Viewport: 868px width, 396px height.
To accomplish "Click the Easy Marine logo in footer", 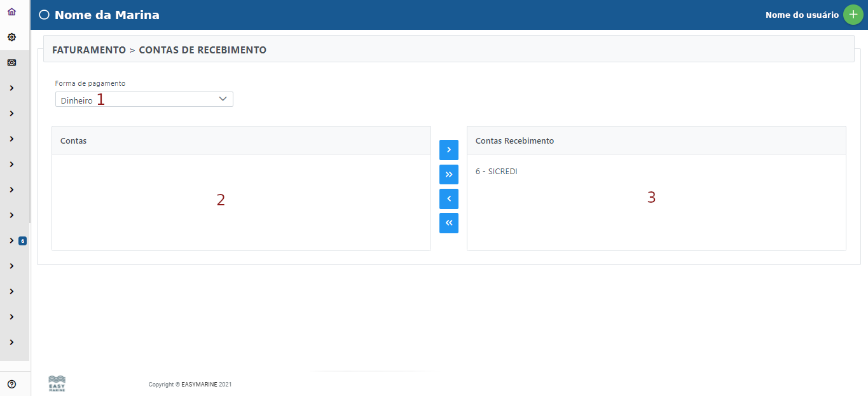I will coord(57,383).
